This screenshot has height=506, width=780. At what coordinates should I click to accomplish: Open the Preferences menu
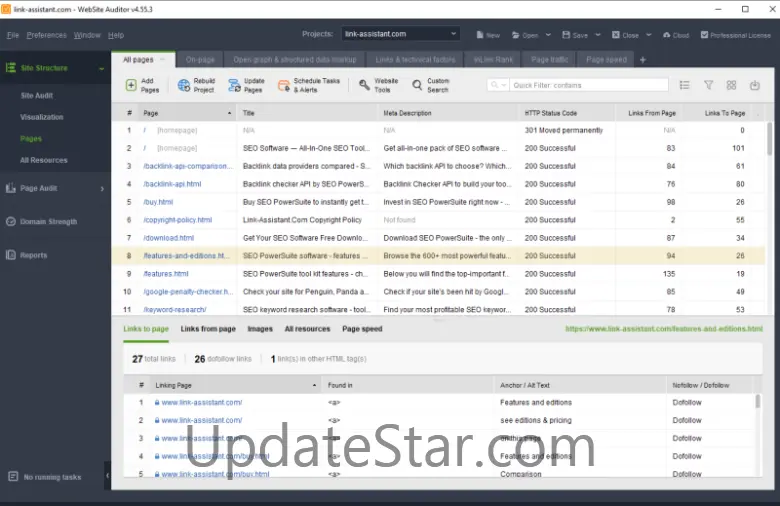pos(46,35)
